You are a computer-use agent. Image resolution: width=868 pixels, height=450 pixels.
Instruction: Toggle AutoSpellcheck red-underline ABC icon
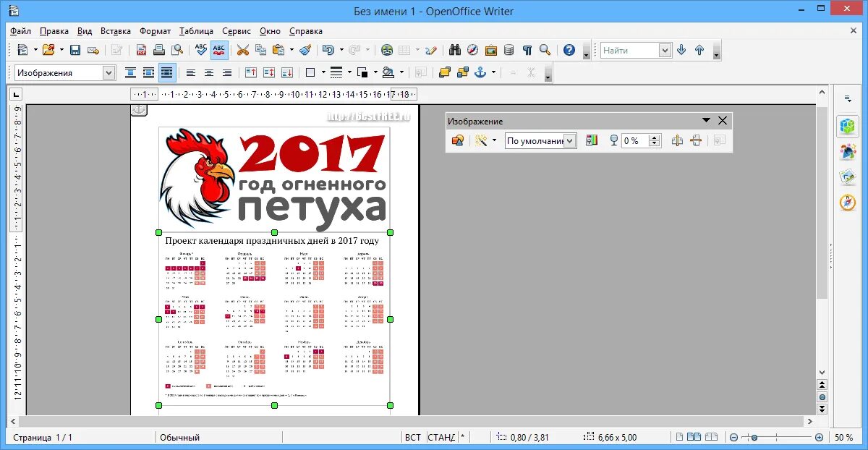(x=219, y=50)
